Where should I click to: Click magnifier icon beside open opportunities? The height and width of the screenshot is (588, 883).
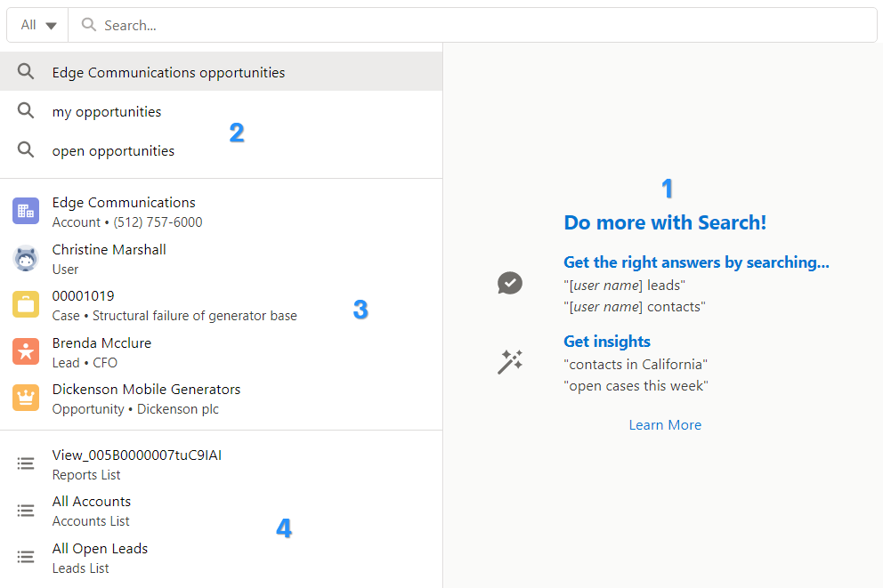pos(25,149)
